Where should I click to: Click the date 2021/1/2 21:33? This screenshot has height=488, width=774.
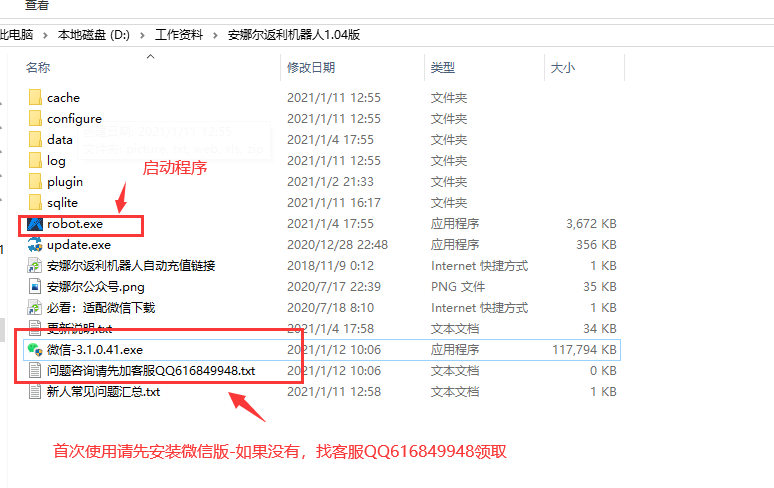330,182
